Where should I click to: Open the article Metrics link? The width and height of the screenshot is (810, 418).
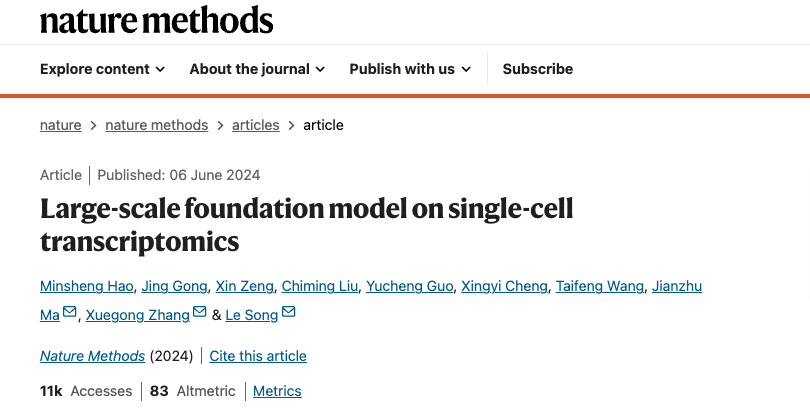(277, 391)
